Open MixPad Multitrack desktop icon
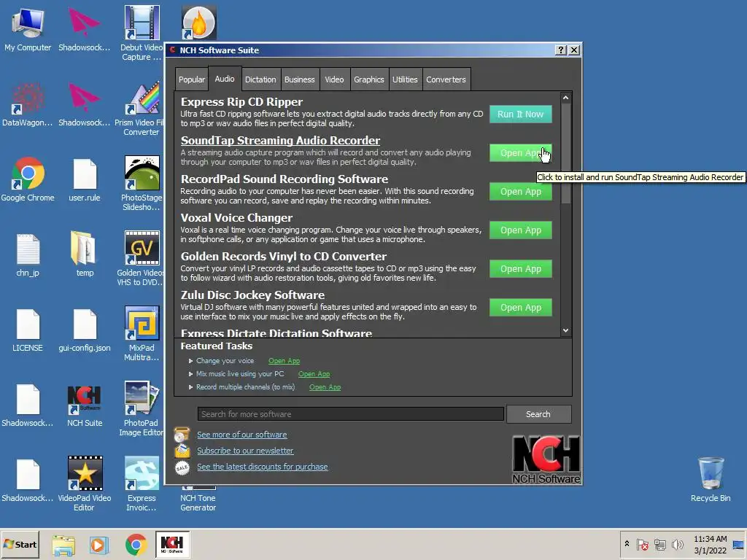This screenshot has width=747, height=560. pos(142,334)
